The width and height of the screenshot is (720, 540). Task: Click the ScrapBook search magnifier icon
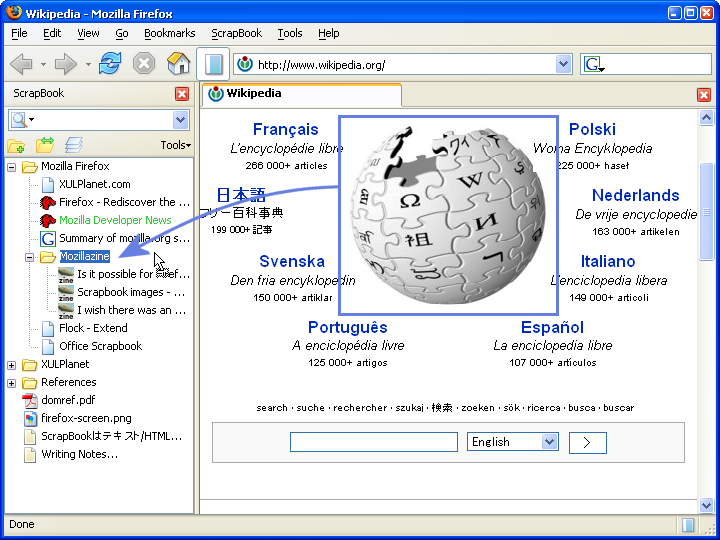point(19,120)
